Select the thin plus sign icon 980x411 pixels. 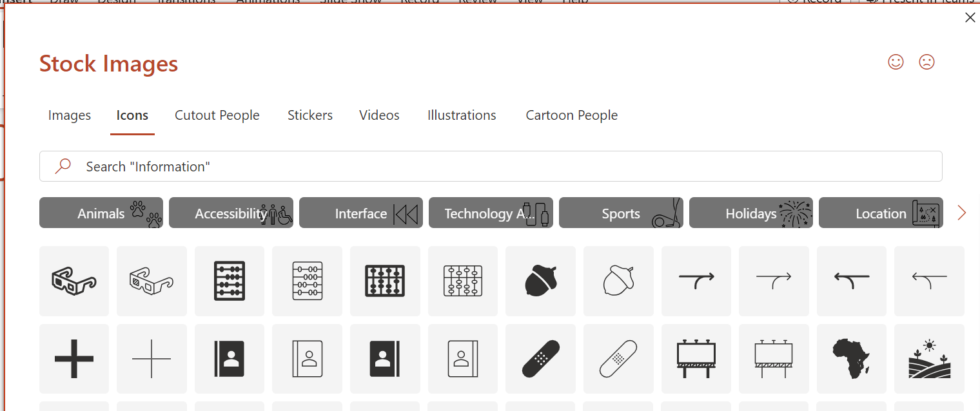click(152, 359)
